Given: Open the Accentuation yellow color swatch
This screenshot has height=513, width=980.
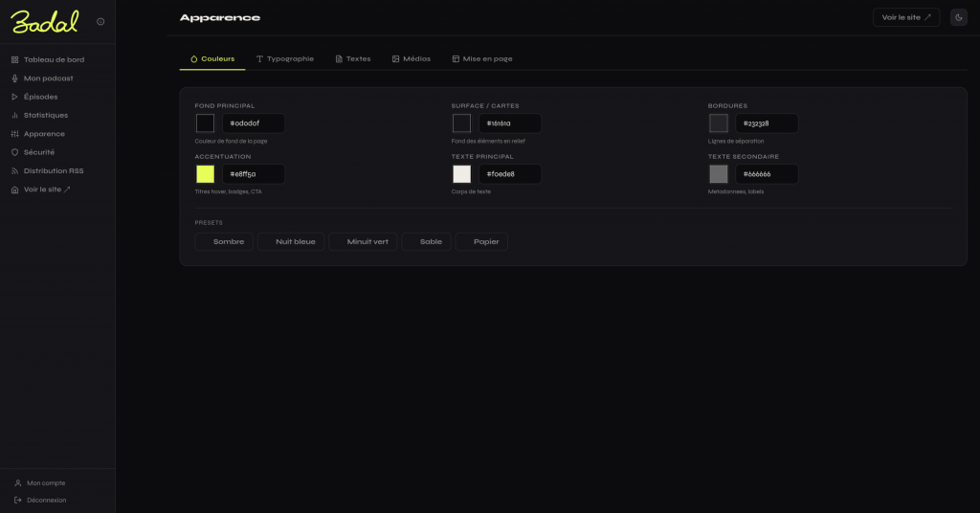Looking at the screenshot, I should 205,174.
